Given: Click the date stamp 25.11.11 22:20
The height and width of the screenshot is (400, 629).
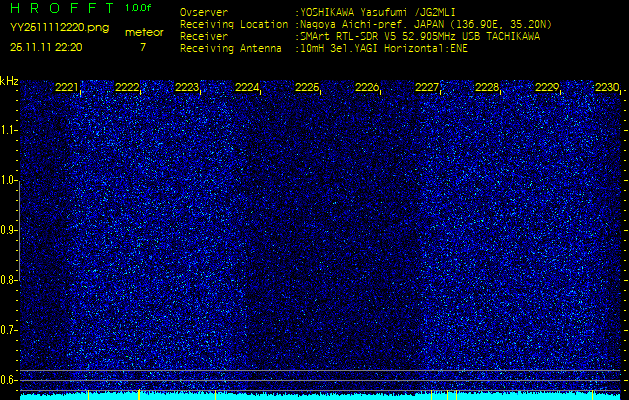Looking at the screenshot, I should pyautogui.click(x=46, y=47).
